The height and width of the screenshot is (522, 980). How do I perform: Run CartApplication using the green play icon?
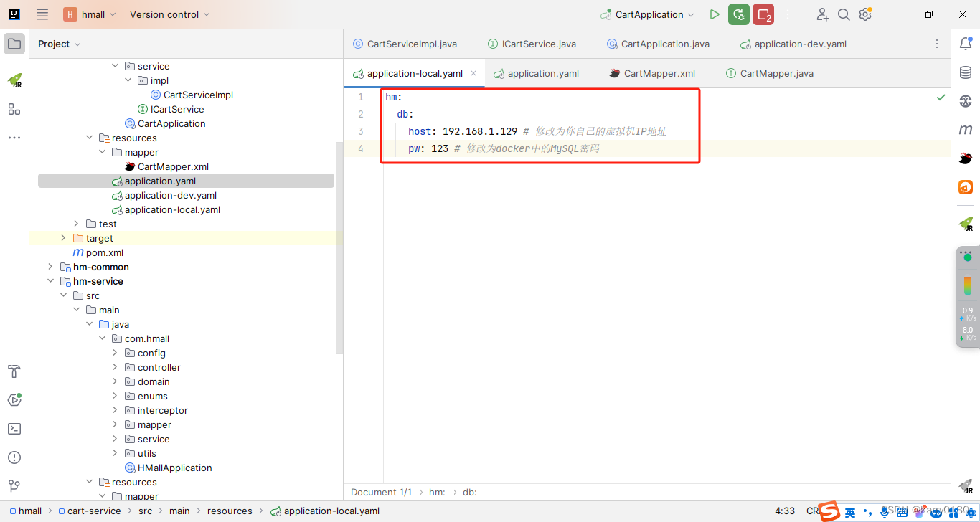(x=714, y=14)
